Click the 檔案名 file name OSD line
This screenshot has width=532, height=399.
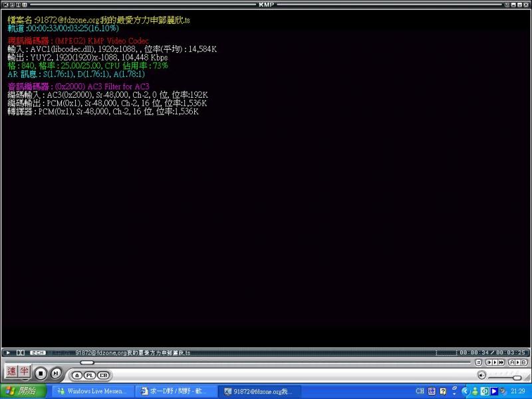tap(98, 20)
